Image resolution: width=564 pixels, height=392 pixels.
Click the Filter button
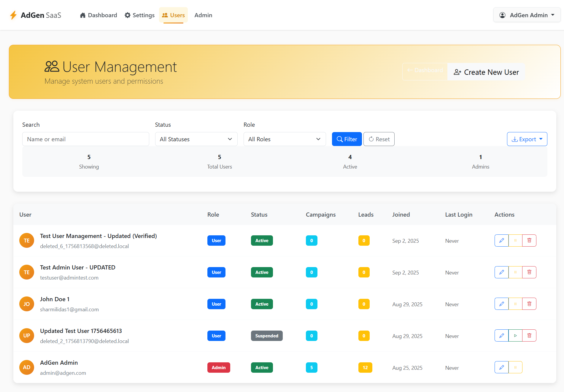tap(347, 139)
